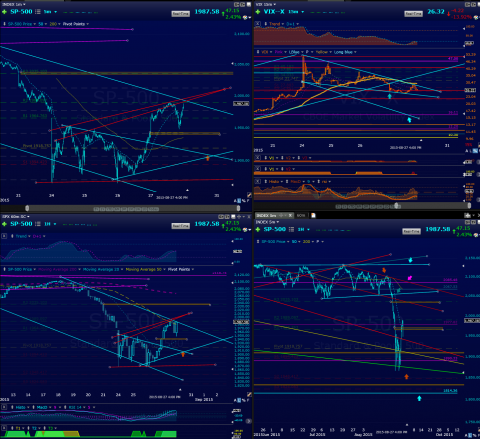Click toolbar icon at top right above INDEX 5m chart

tap(468, 215)
